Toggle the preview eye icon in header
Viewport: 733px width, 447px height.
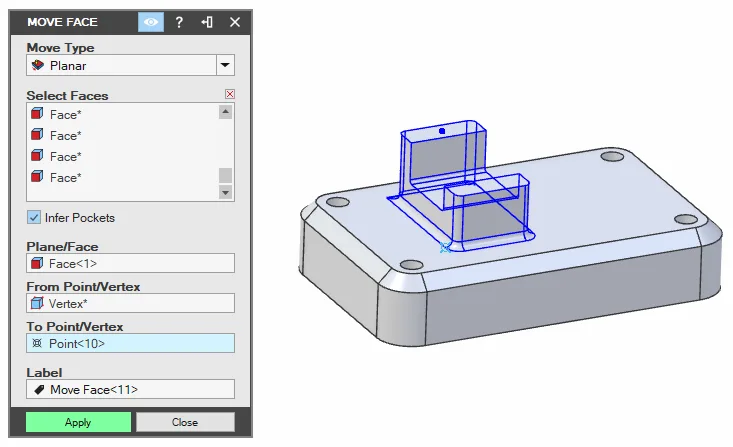pyautogui.click(x=151, y=22)
